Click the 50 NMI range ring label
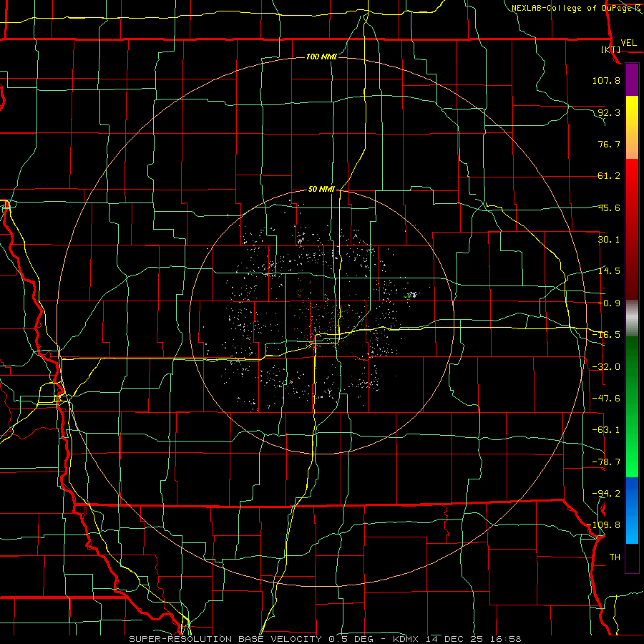This screenshot has height=644, width=644. 321,189
